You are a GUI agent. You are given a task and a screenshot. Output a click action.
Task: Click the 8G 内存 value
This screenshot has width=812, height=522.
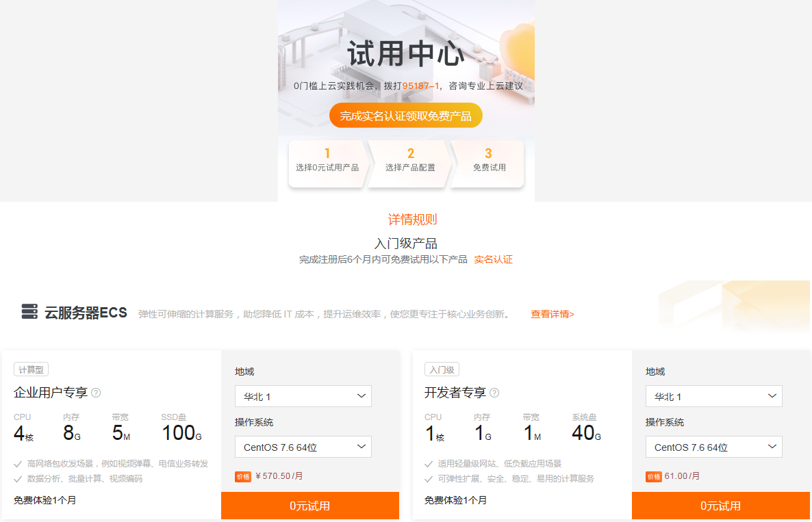[72, 433]
